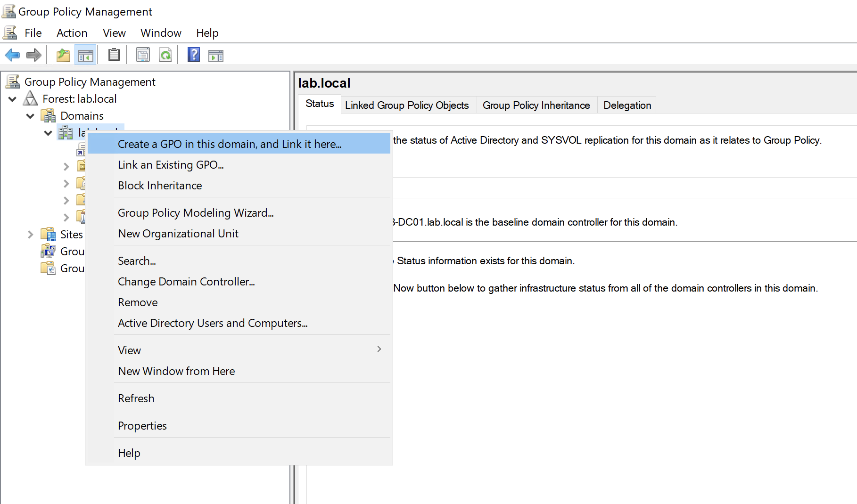Toggle the Show/Hide Action Pane icon
857x504 pixels.
216,56
